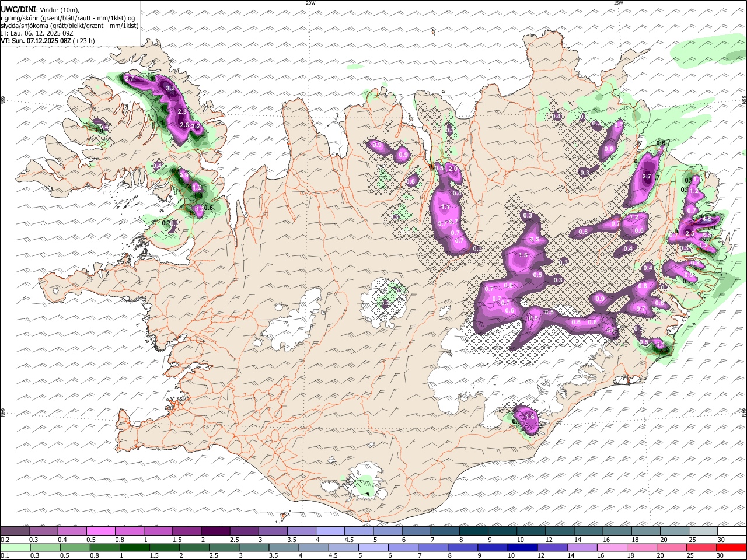747x560 pixels.
Task: Click the red-pink 25 swatch in the lower legend
Action: 701,548
